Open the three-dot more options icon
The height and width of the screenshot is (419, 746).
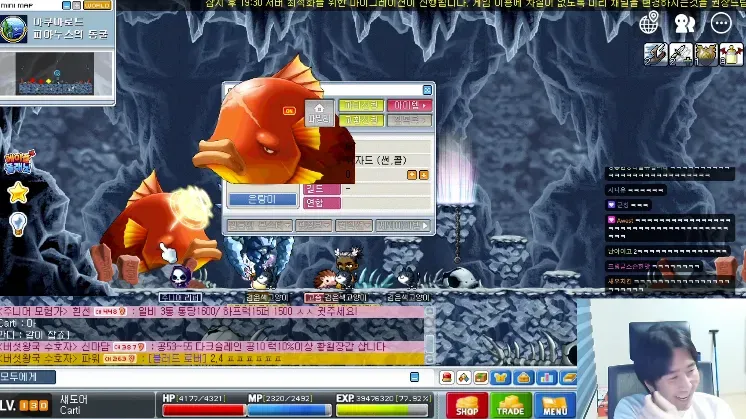pyautogui.click(x=721, y=23)
